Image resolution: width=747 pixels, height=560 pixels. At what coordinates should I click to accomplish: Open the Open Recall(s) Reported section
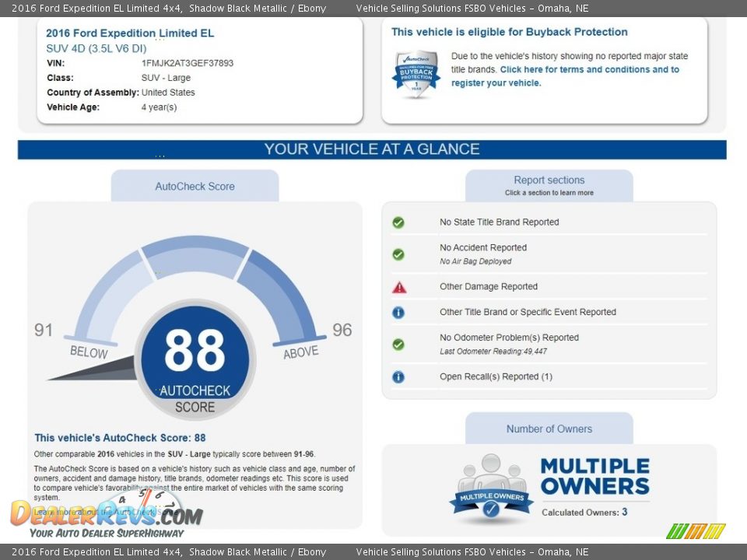(x=496, y=376)
